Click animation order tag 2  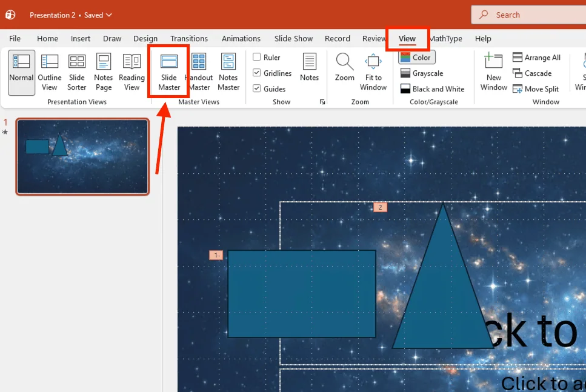tap(380, 207)
